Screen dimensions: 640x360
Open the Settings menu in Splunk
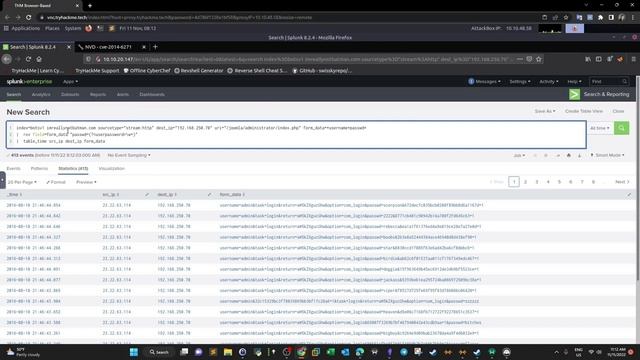tap(520, 82)
